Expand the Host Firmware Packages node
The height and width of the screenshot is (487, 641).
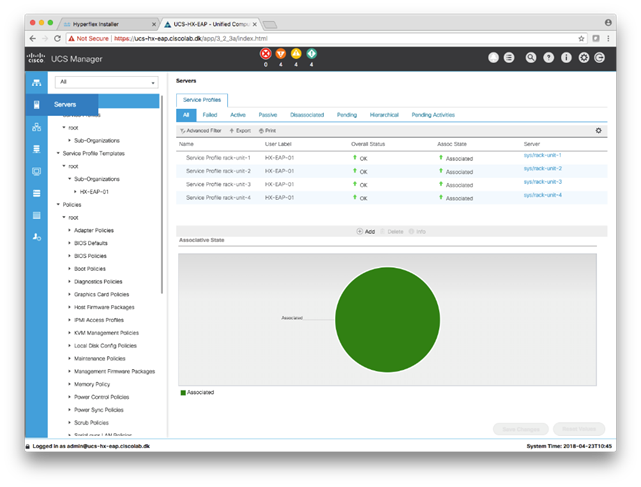tap(69, 307)
